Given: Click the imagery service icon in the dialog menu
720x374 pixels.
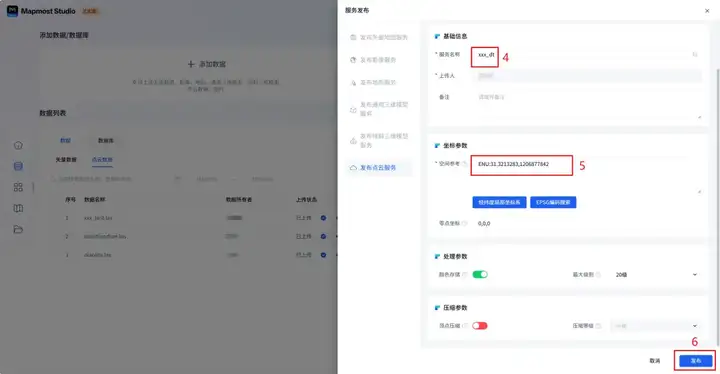Looking at the screenshot, I should click(353, 60).
